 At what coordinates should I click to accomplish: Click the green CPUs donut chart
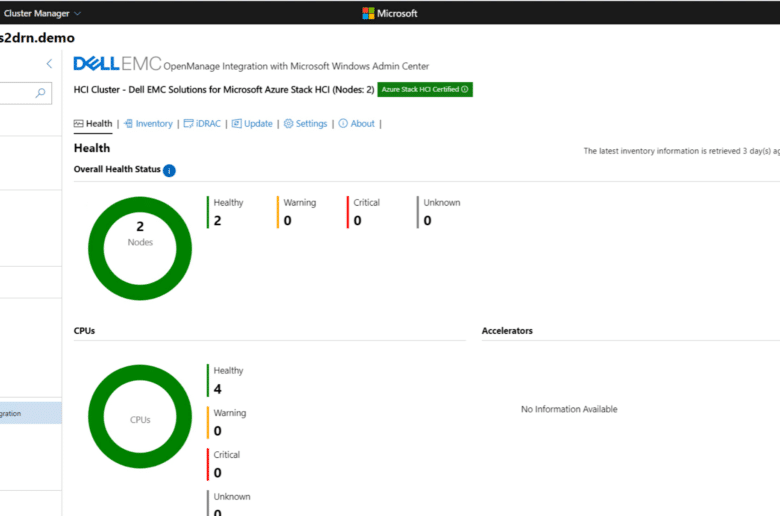click(140, 416)
